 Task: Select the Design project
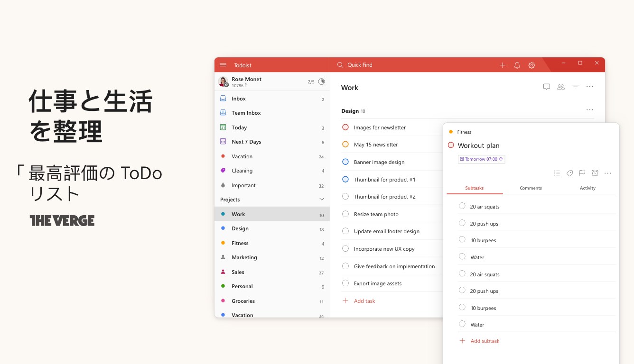coord(272,228)
